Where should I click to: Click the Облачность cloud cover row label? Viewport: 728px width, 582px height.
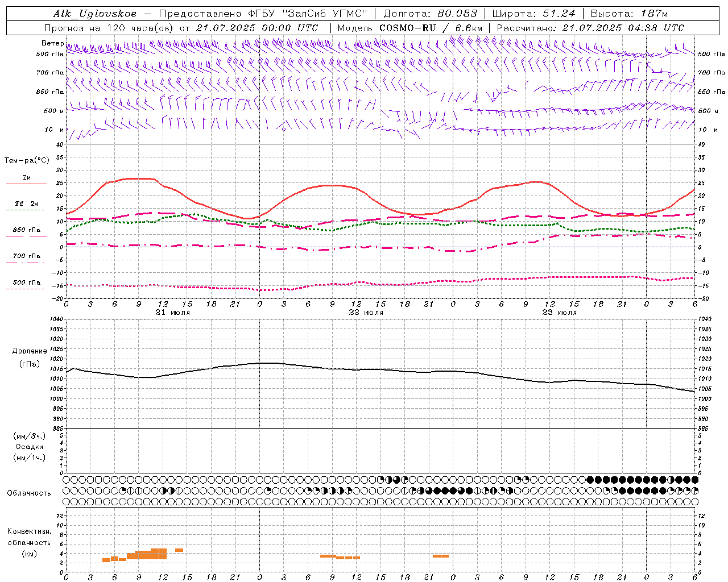pyautogui.click(x=29, y=493)
